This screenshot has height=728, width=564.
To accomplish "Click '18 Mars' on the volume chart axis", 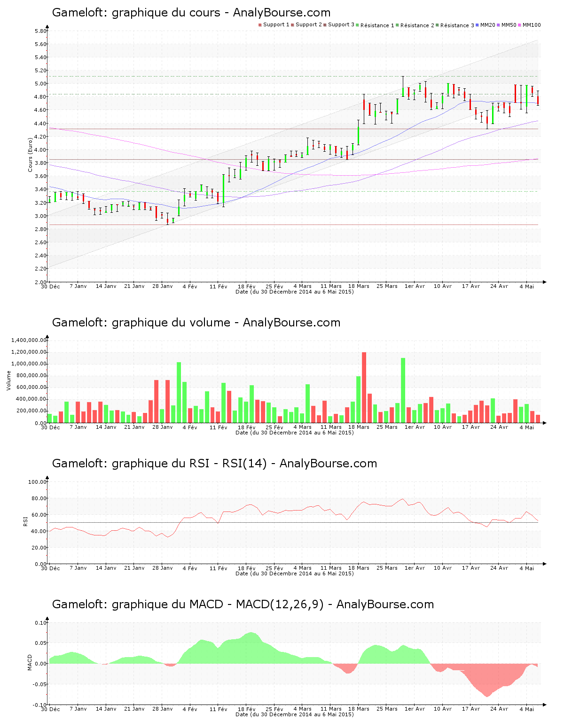I will (x=359, y=427).
